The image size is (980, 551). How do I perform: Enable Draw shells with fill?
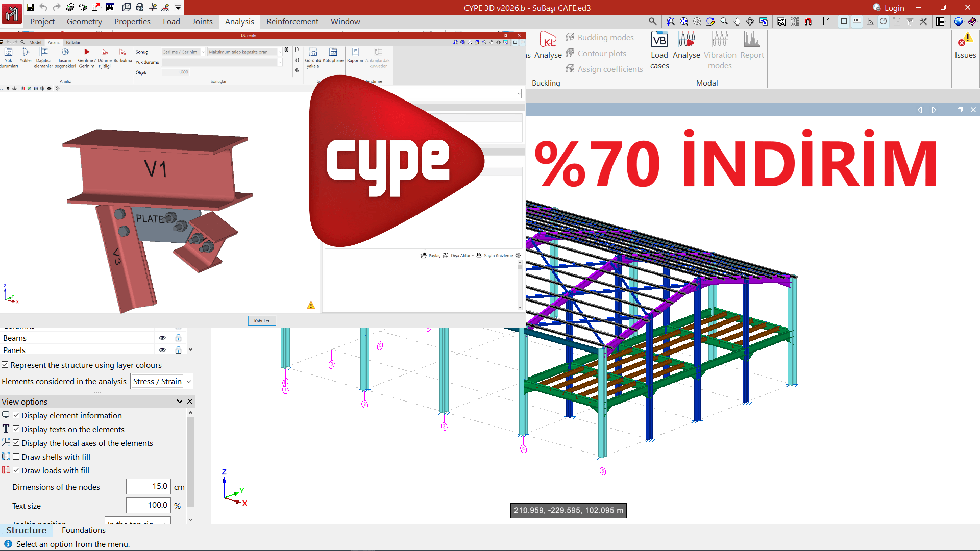pos(16,457)
